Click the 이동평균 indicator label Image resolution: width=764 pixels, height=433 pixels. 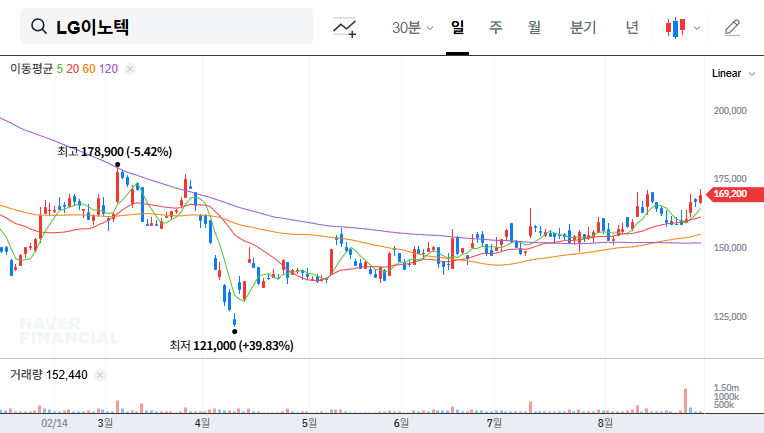(x=31, y=69)
